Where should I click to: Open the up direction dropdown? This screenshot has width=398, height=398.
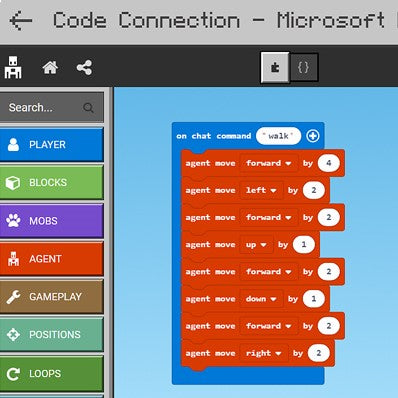[256, 245]
